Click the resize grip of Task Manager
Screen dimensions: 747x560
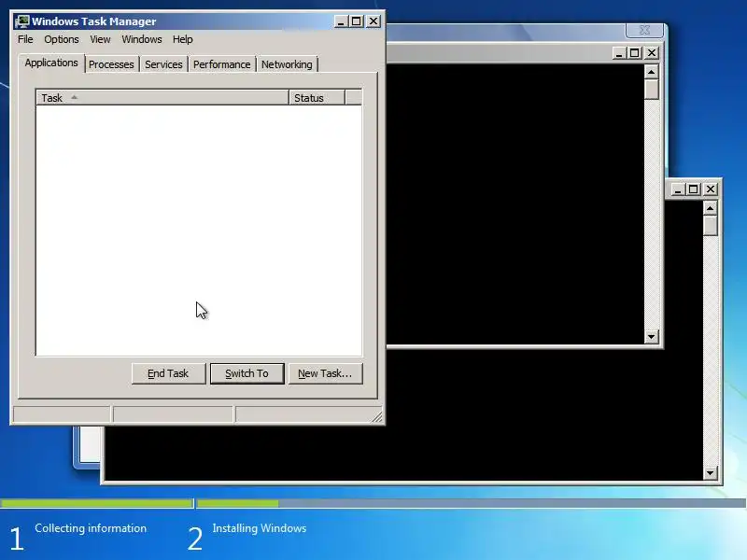click(x=377, y=416)
